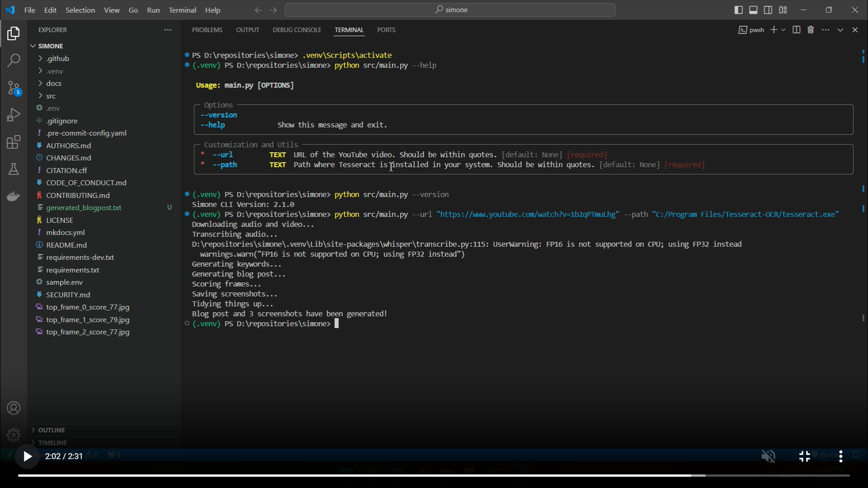Screen dimensions: 868x488
Task: Open the Testing flask icon view
Action: pyautogui.click(x=14, y=169)
